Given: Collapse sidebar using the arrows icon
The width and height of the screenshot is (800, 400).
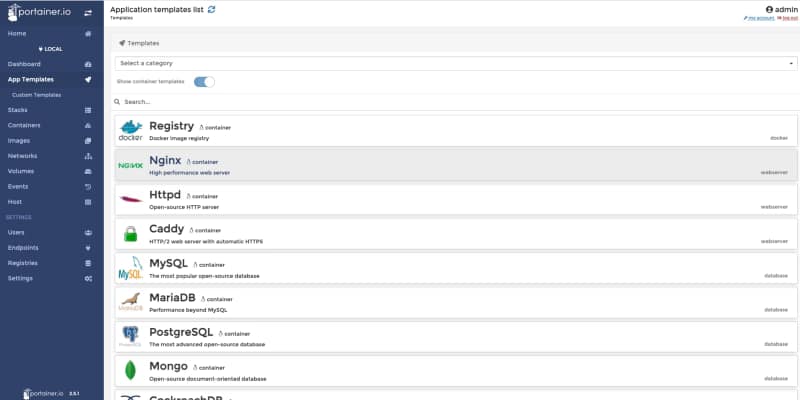Looking at the screenshot, I should coord(88,13).
